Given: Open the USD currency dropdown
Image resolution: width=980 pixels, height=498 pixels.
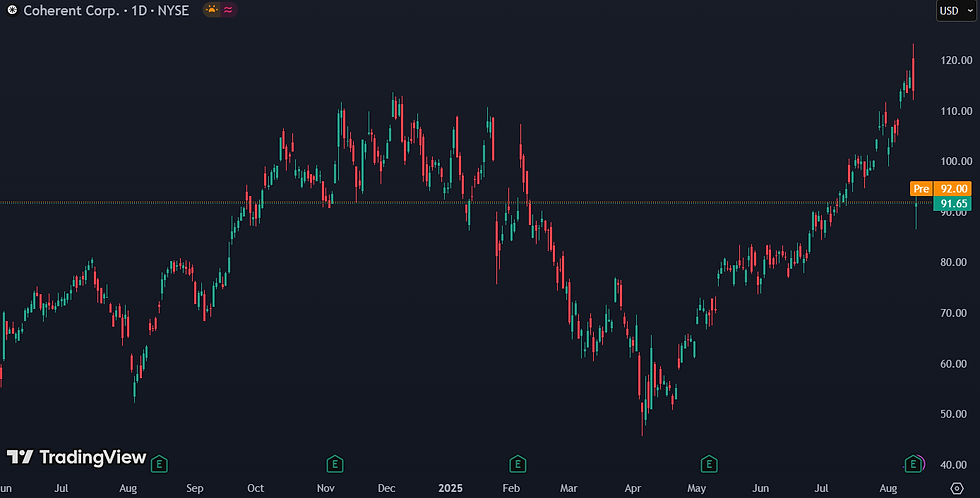Looking at the screenshot, I should tap(956, 11).
